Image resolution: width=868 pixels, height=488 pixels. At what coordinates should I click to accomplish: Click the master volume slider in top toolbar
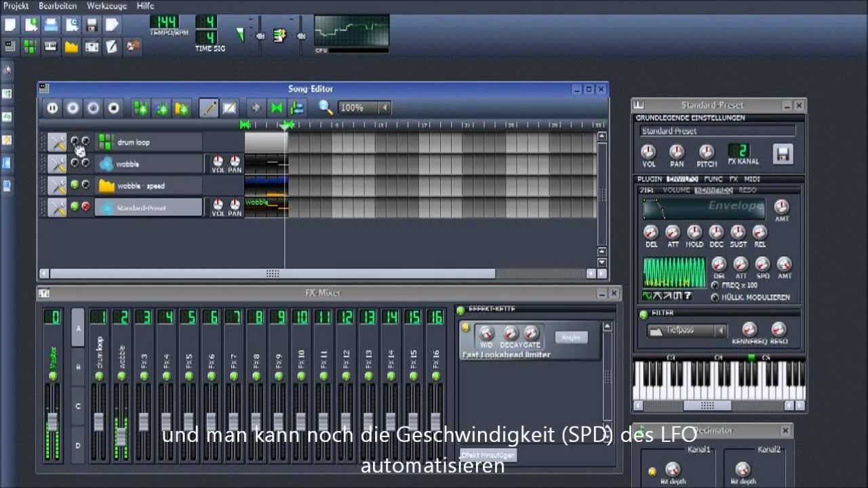pos(260,35)
